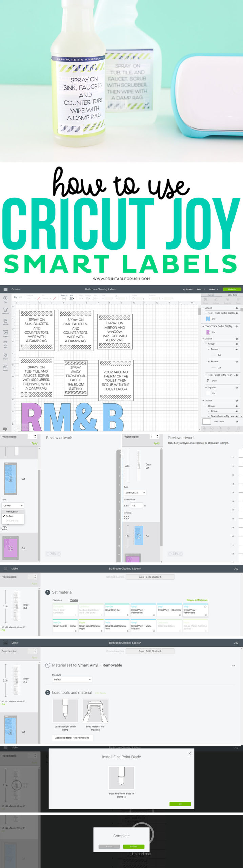This screenshot has width=243, height=868.
Task: Toggle Mirror switch in right review panel
Action: [x=127, y=517]
